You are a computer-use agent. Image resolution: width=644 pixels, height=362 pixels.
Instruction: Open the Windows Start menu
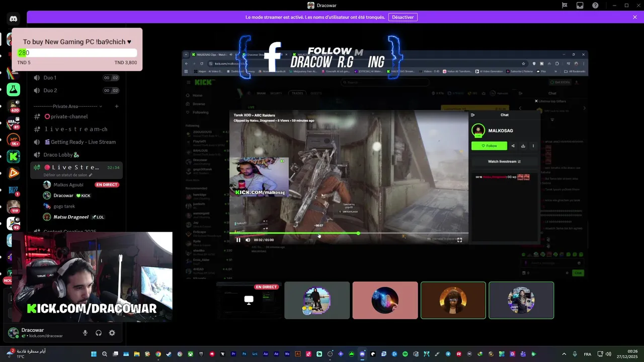[x=94, y=354]
